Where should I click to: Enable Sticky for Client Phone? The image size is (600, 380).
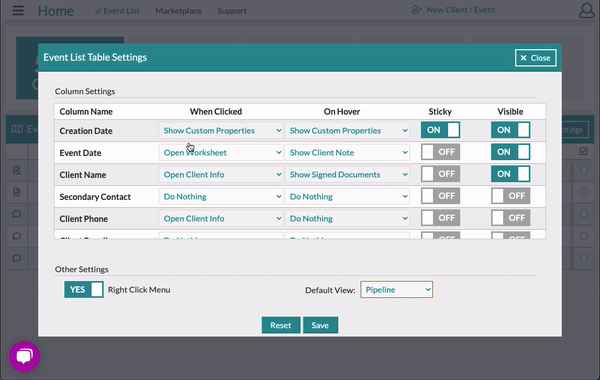(440, 218)
